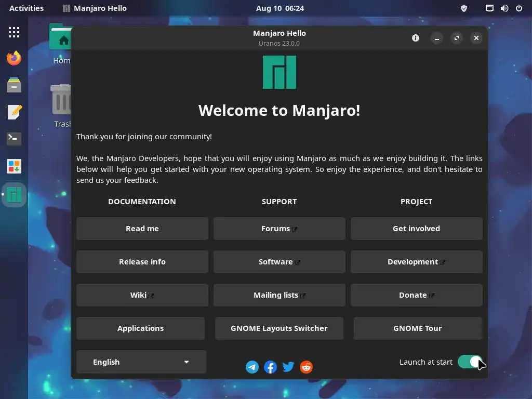The image size is (532, 399).
Task: Click the Uranos 23.0.0 subtitle
Action: pos(279,44)
